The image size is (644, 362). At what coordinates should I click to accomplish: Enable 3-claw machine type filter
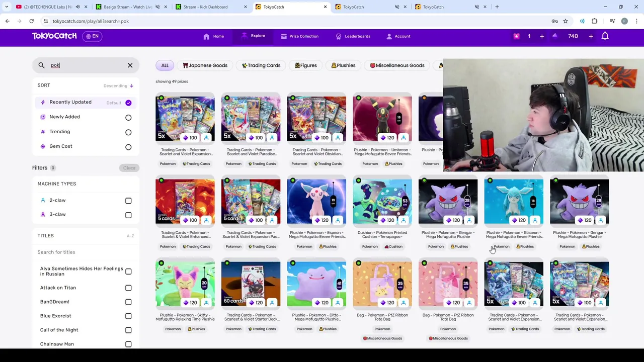click(x=128, y=215)
